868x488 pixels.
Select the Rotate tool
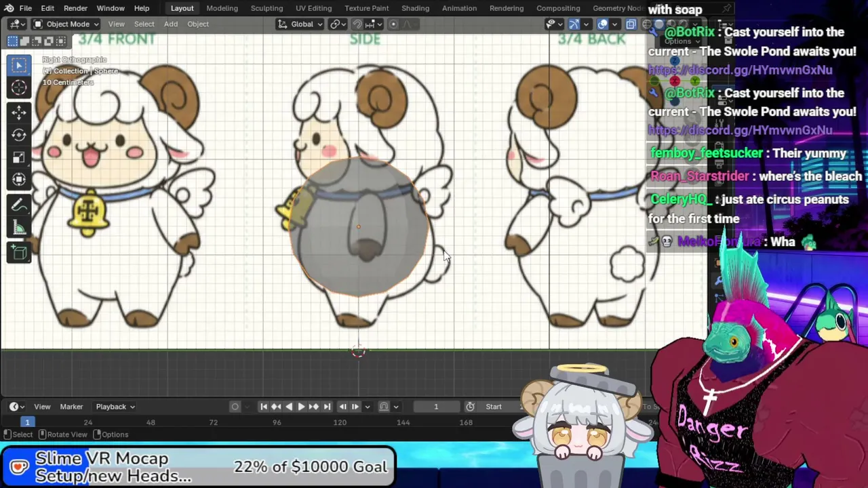19,134
